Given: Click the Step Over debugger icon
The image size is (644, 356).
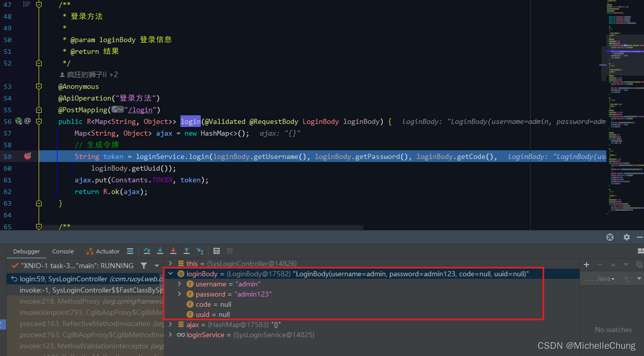Looking at the screenshot, I should pos(147,251).
